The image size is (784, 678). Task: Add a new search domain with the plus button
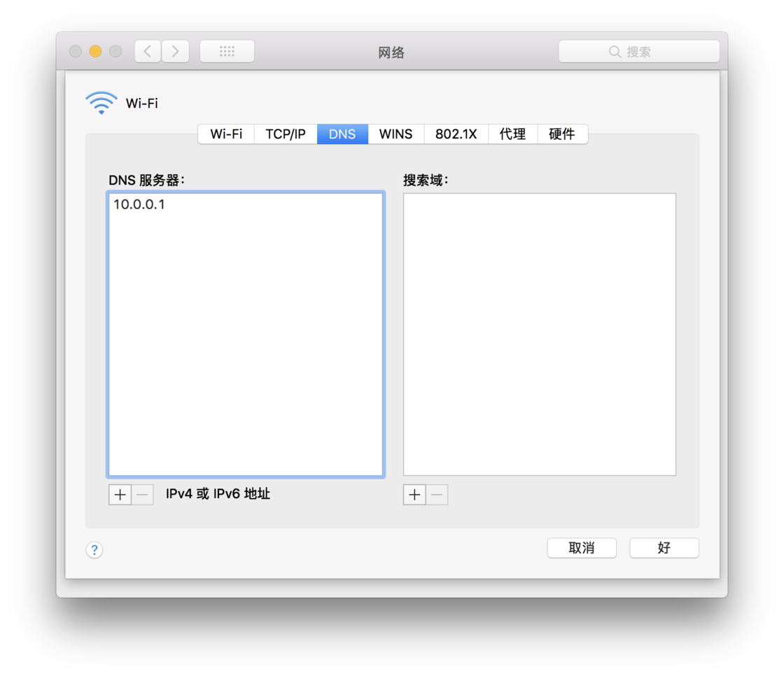414,494
